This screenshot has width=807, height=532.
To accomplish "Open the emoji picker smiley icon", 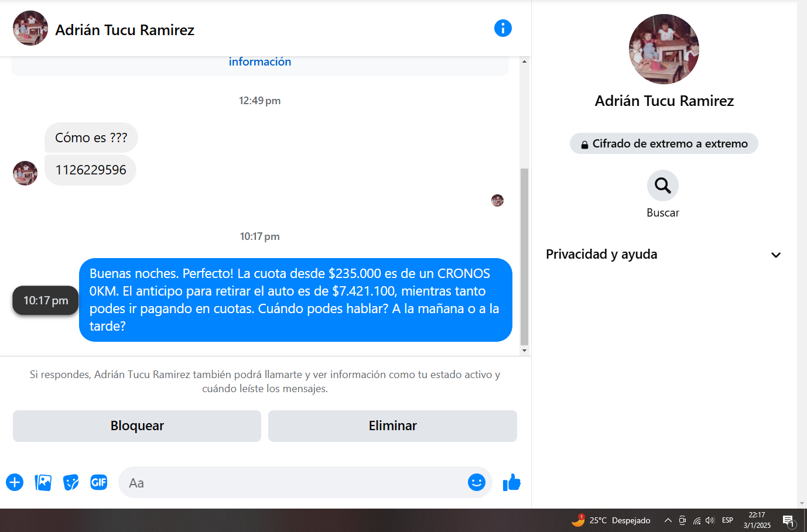I will click(477, 482).
